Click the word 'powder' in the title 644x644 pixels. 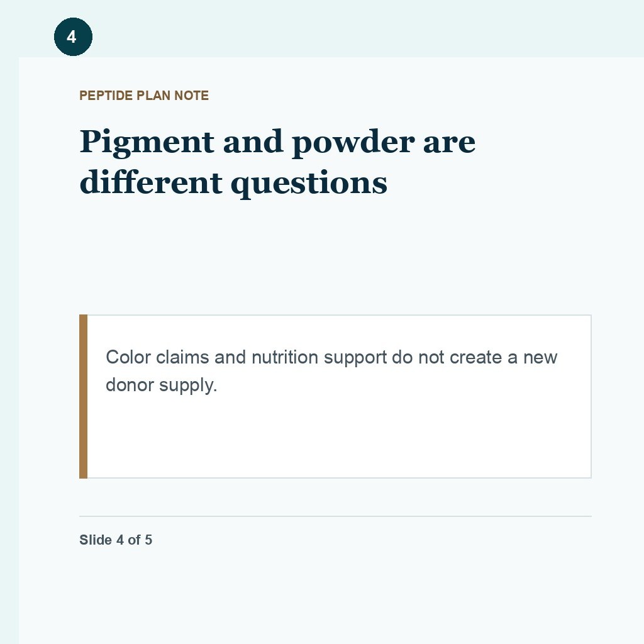point(353,142)
